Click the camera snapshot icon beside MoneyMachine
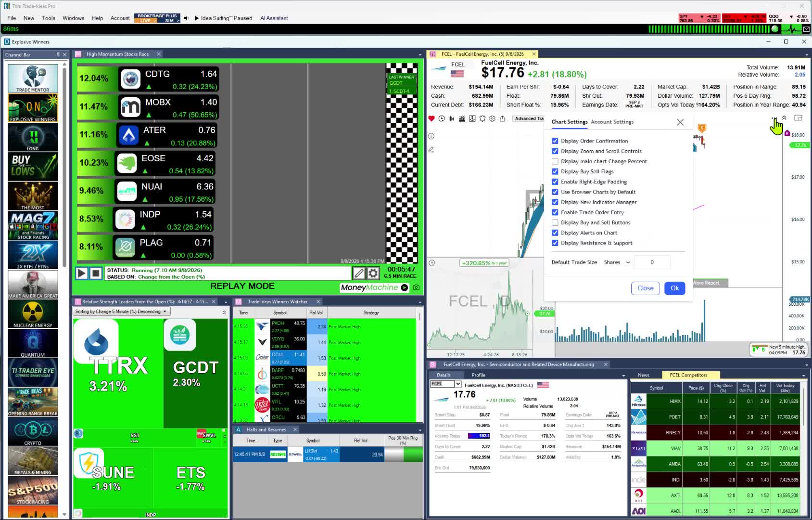This screenshot has width=812, height=520. tap(416, 287)
